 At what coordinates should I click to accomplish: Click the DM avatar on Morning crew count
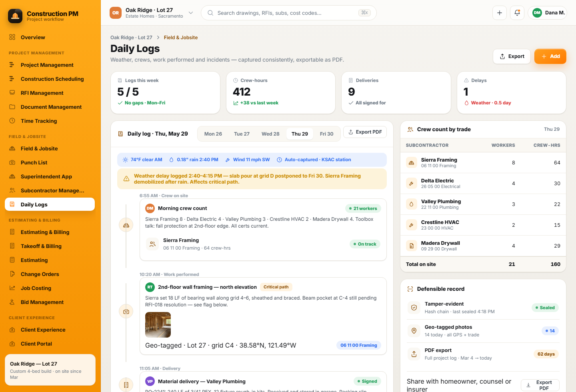[150, 208]
